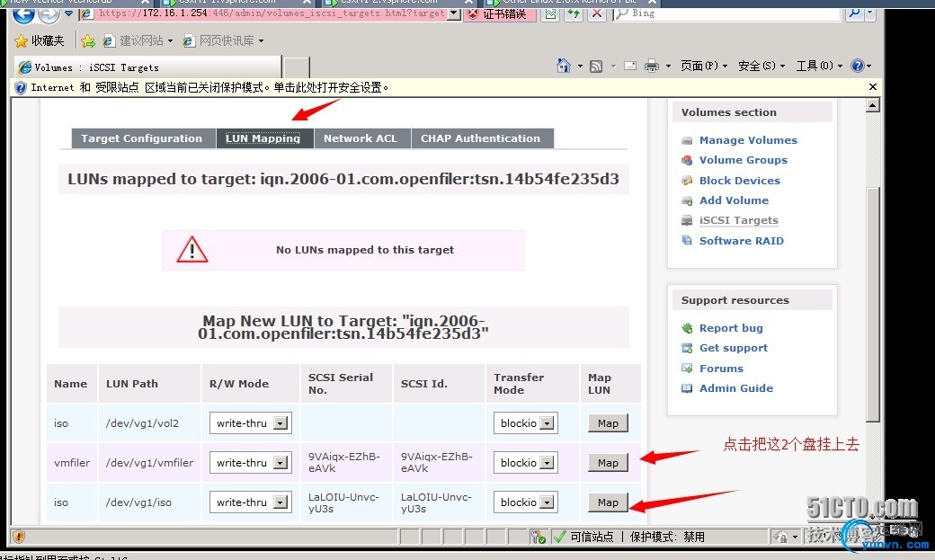
Task: Click the Forums icon
Action: 687,369
